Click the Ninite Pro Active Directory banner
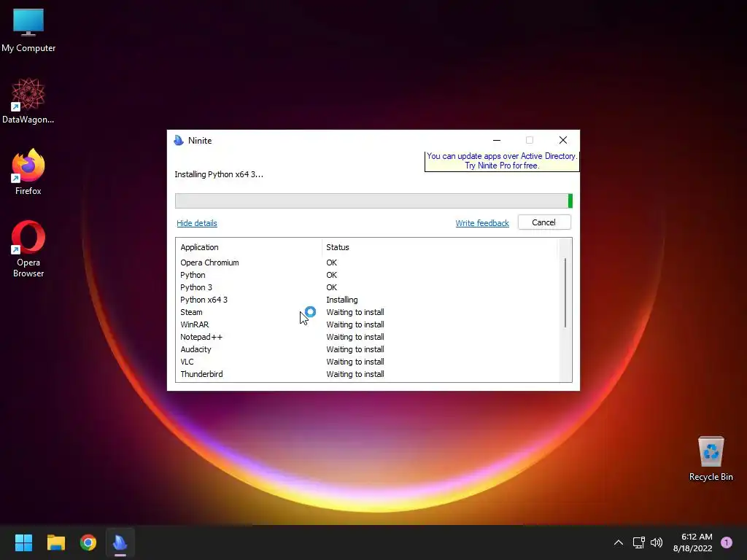 click(502, 161)
